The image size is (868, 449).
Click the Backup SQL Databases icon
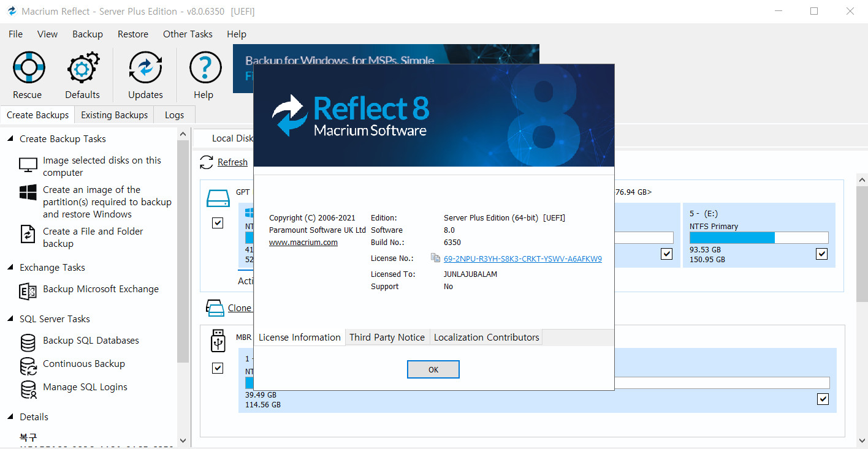point(28,342)
